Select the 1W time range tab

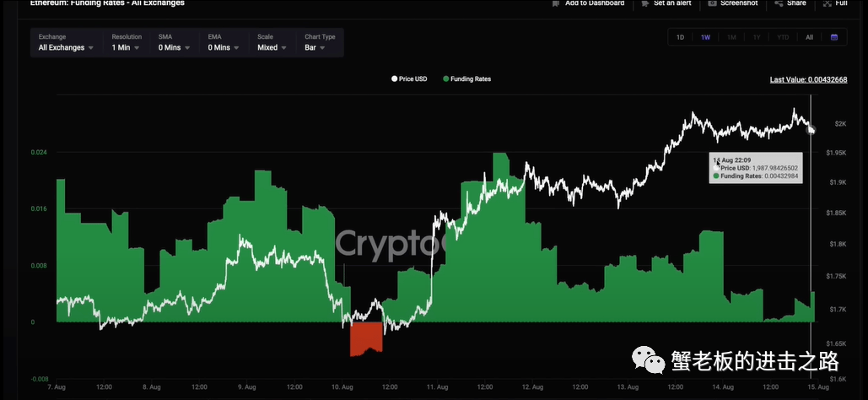[705, 37]
